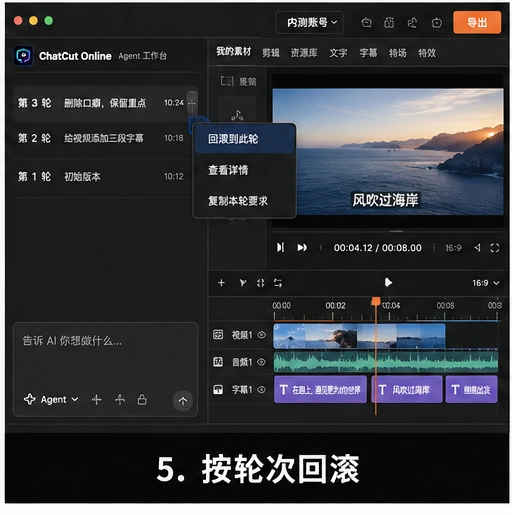Click the lock icon in the input box

tap(142, 399)
